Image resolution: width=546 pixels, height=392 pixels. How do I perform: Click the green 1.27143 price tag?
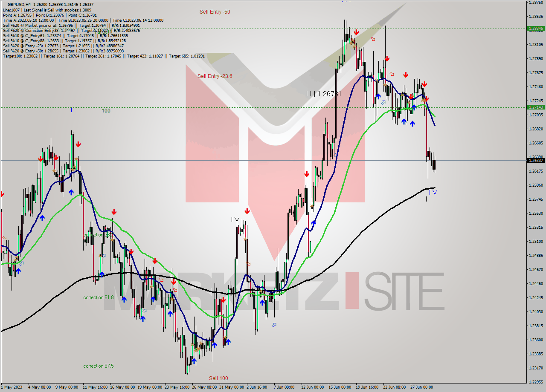pyautogui.click(x=536, y=107)
